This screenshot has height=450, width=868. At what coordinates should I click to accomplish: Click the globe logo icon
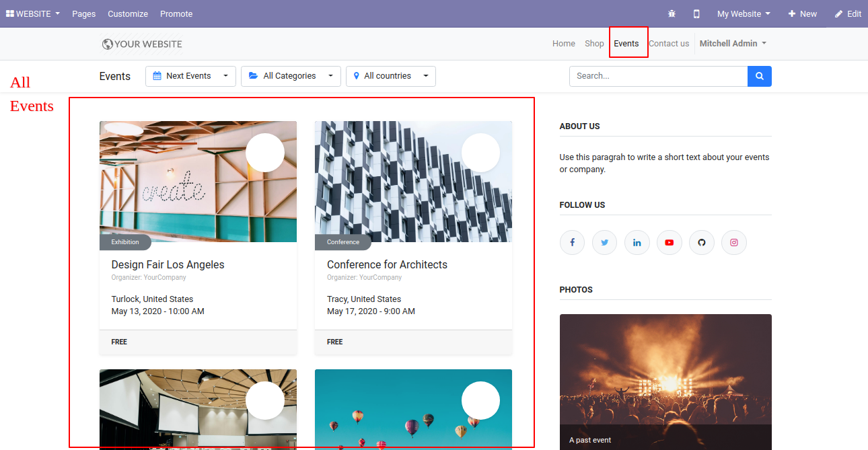[x=107, y=44]
